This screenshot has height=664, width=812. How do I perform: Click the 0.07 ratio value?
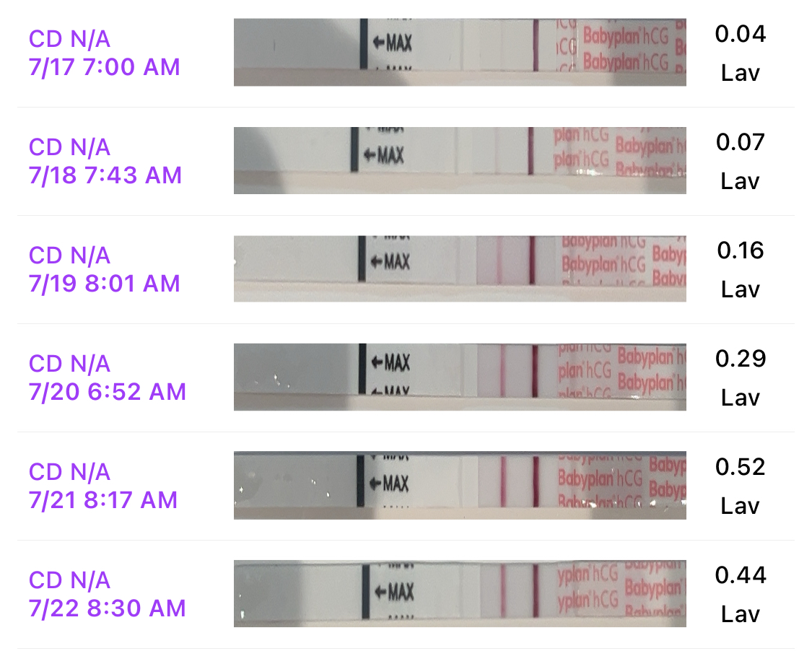740,142
